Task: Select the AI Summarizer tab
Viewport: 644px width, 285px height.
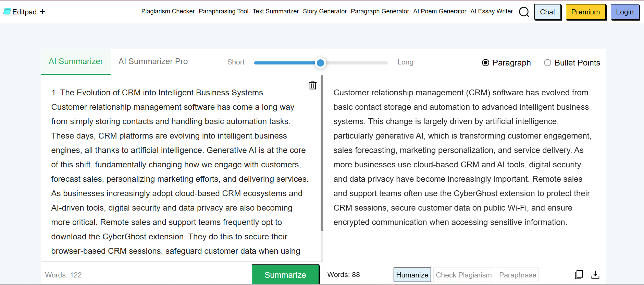Action: pyautogui.click(x=76, y=61)
